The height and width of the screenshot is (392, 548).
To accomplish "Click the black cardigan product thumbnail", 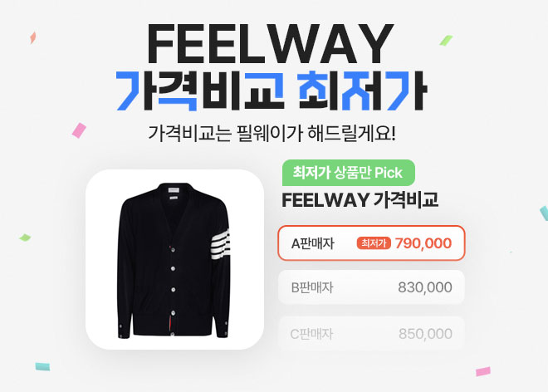I will tap(174, 259).
